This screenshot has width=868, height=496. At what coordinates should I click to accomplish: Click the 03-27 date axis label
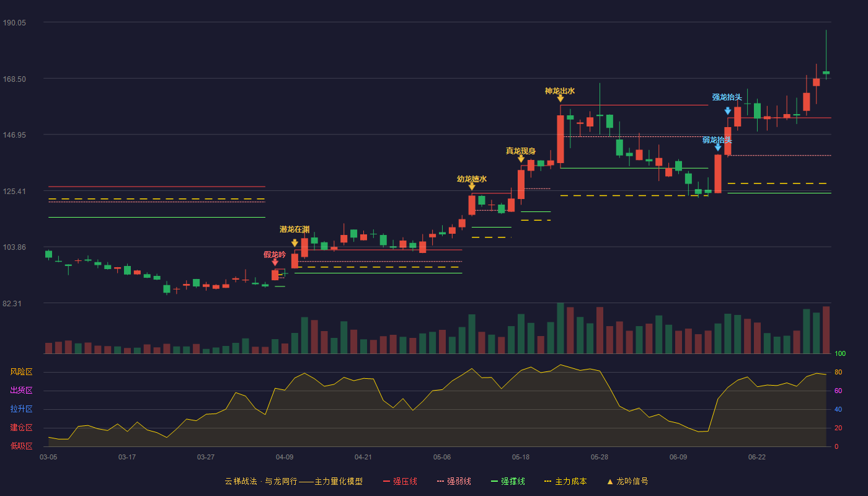point(206,457)
